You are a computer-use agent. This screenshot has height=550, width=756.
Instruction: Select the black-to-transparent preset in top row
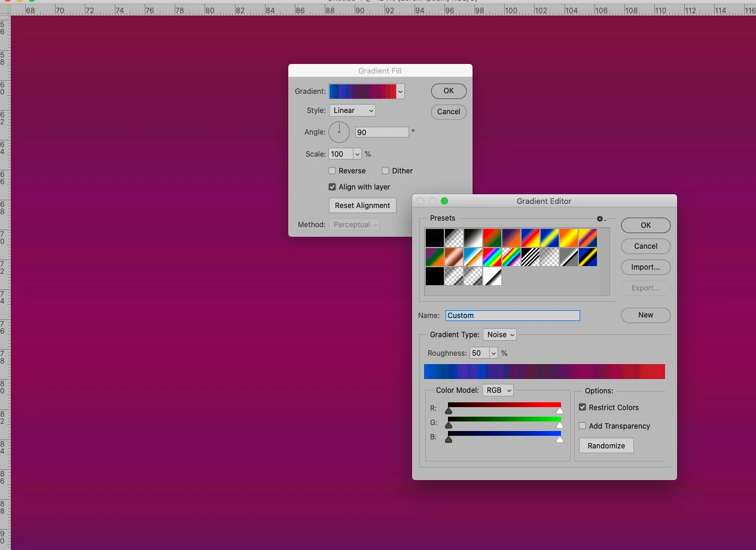click(x=454, y=238)
